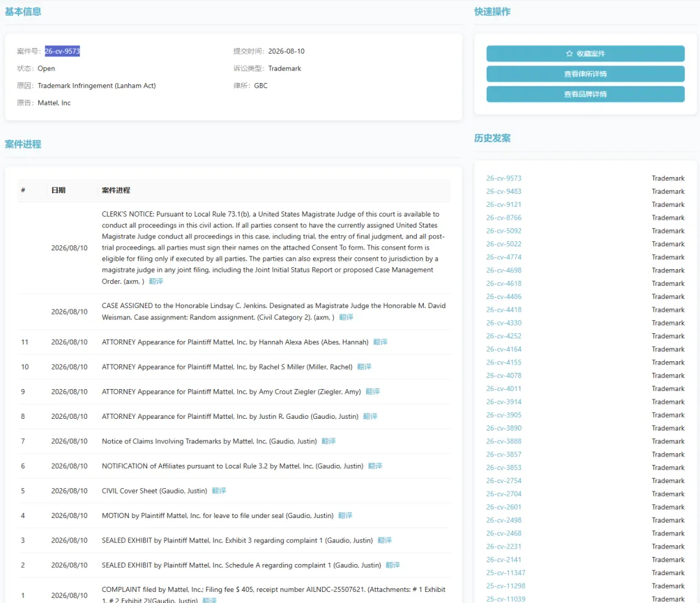Select the status value Open
The width and height of the screenshot is (700, 603).
coord(46,69)
